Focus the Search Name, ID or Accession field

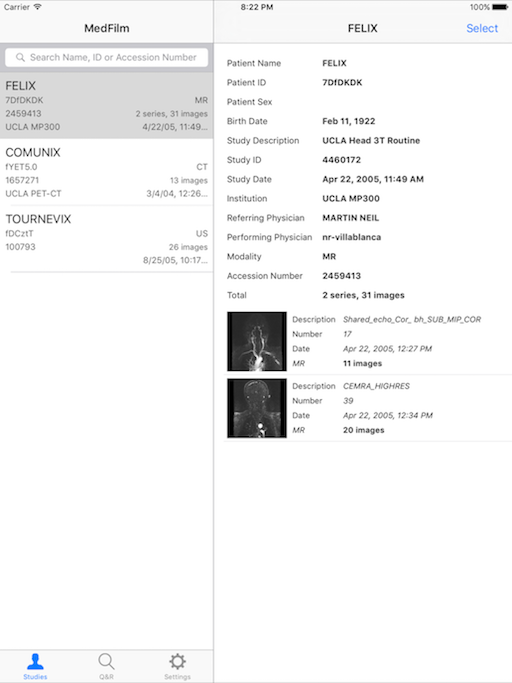point(106,57)
